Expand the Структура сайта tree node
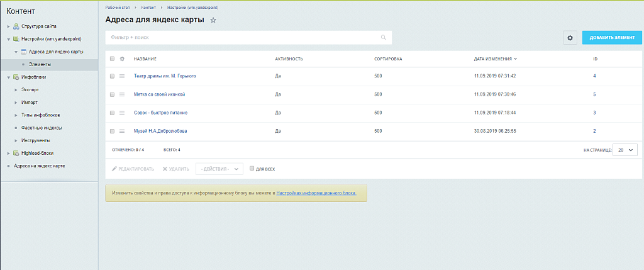This screenshot has height=270, width=644. (x=9, y=26)
